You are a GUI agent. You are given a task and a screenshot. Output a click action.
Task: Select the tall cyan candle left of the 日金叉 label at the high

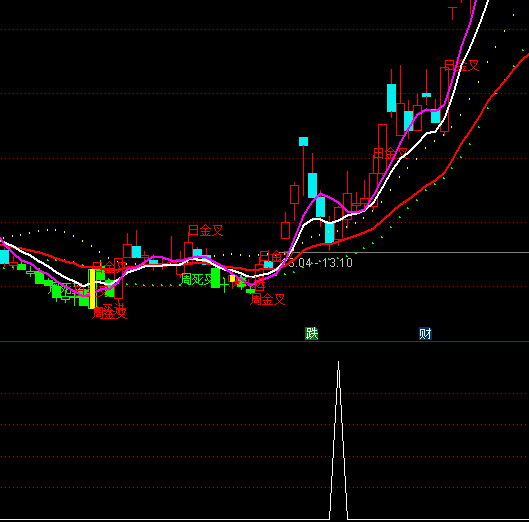(391, 98)
